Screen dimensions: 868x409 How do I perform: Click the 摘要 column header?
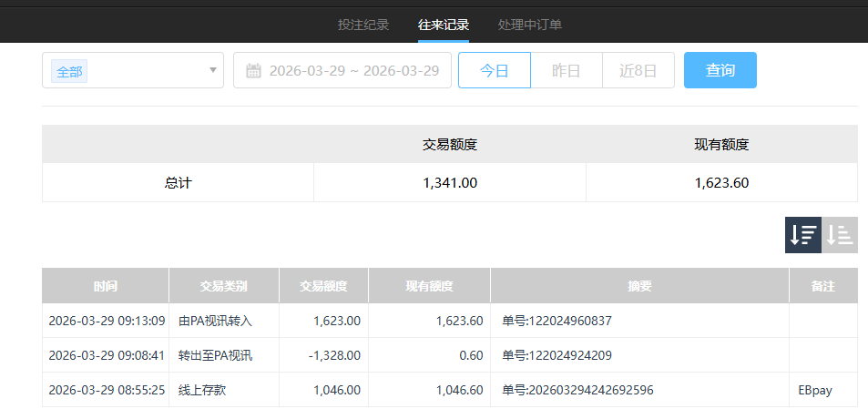pos(639,286)
